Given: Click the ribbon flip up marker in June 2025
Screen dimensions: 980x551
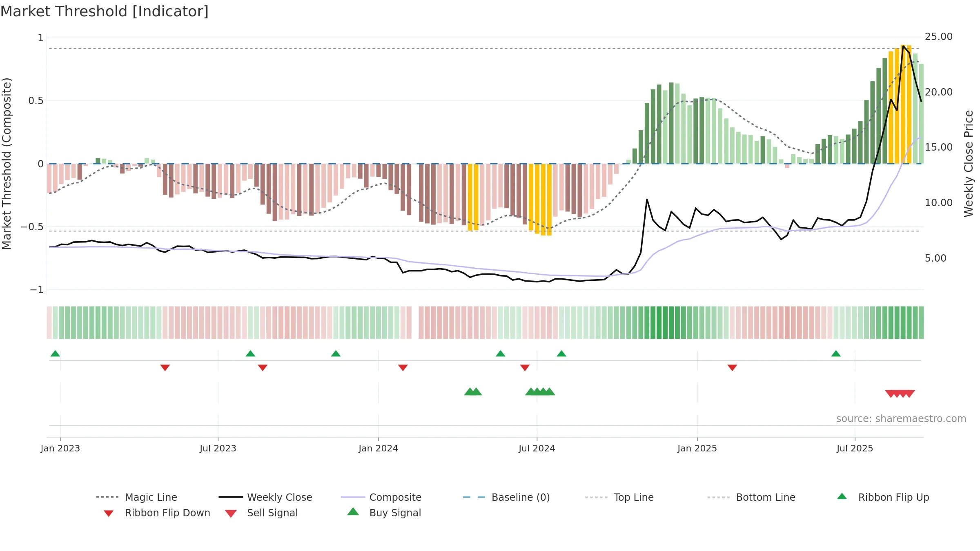Looking at the screenshot, I should click(836, 353).
